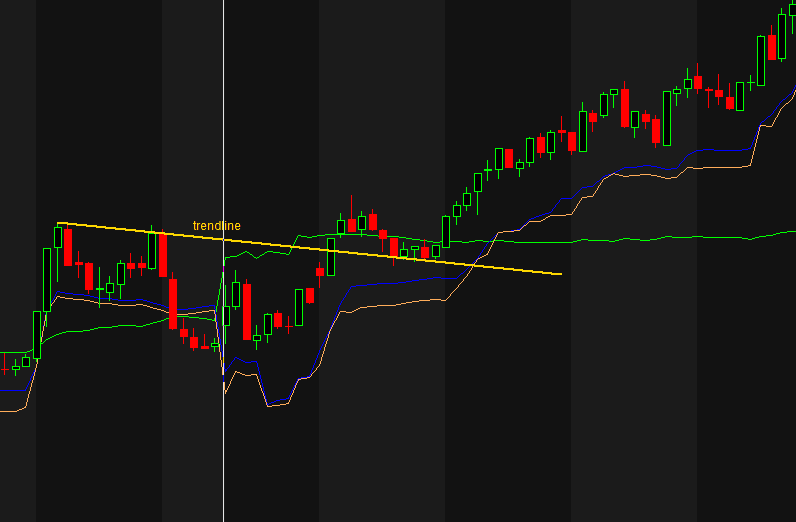Click the tallest green candle at top-right corner
This screenshot has width=796, height=522.
781,36
